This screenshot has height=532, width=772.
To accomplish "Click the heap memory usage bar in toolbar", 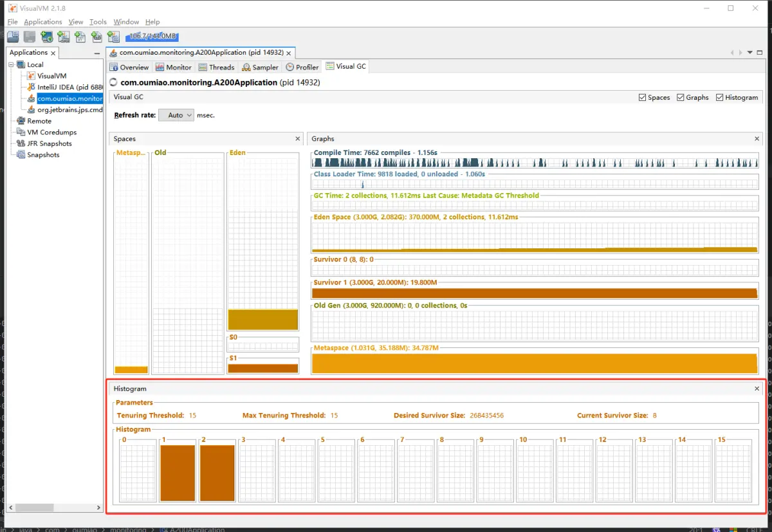I will 152,37.
